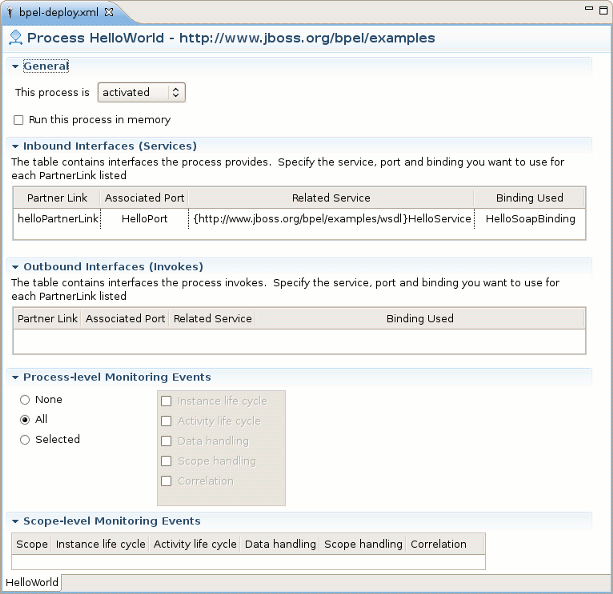Collapse Scope-level Monitoring Events section
This screenshot has height=594, width=613.
tap(15, 521)
